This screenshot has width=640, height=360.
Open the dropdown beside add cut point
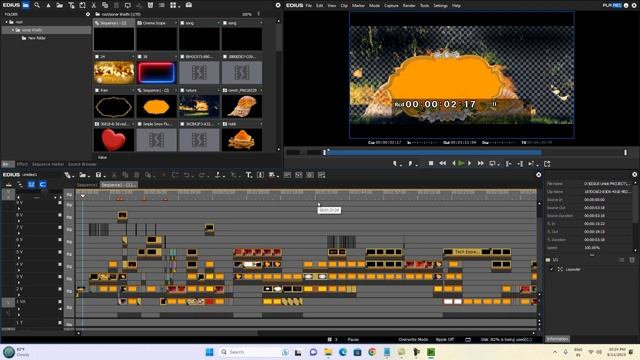pos(223,176)
